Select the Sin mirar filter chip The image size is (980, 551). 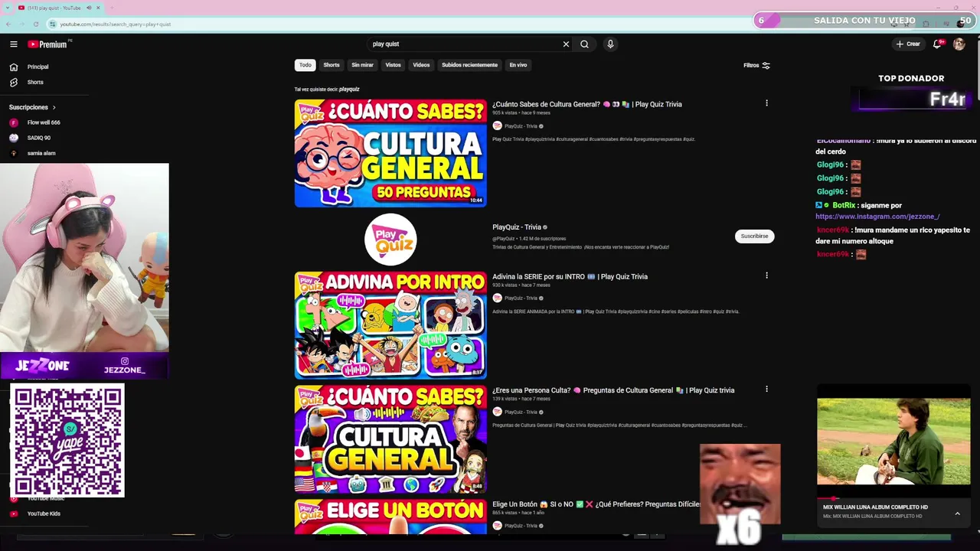[362, 65]
